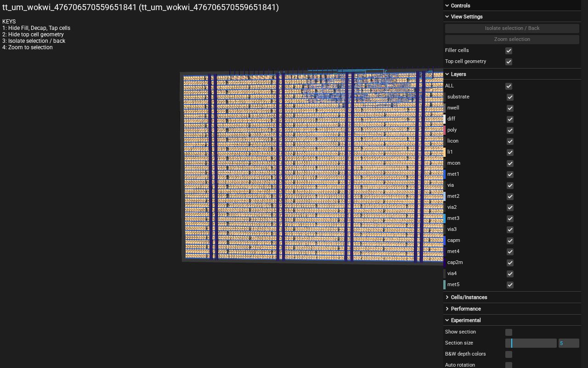Image resolution: width=588 pixels, height=368 pixels.
Task: Enable B&W depth colors checkbox
Action: 509,354
